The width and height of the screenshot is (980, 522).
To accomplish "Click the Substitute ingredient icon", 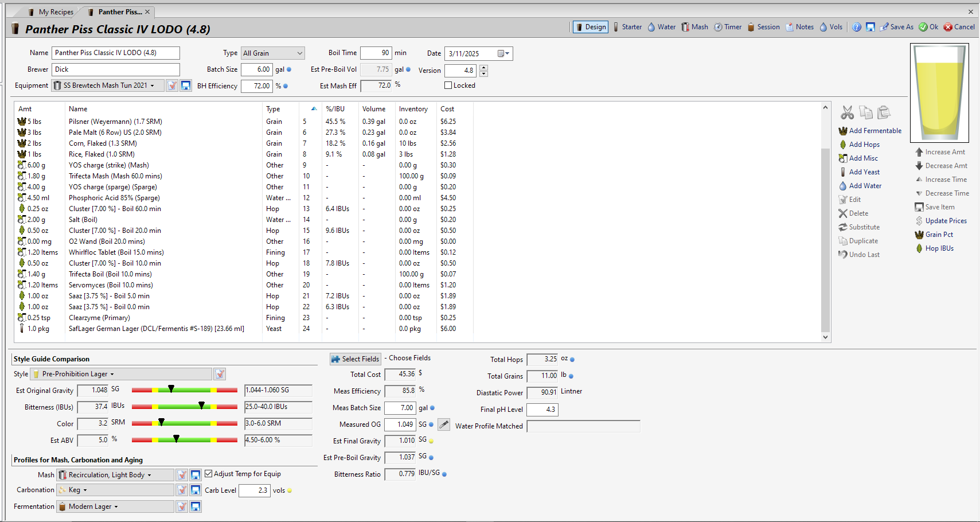I will tap(843, 227).
